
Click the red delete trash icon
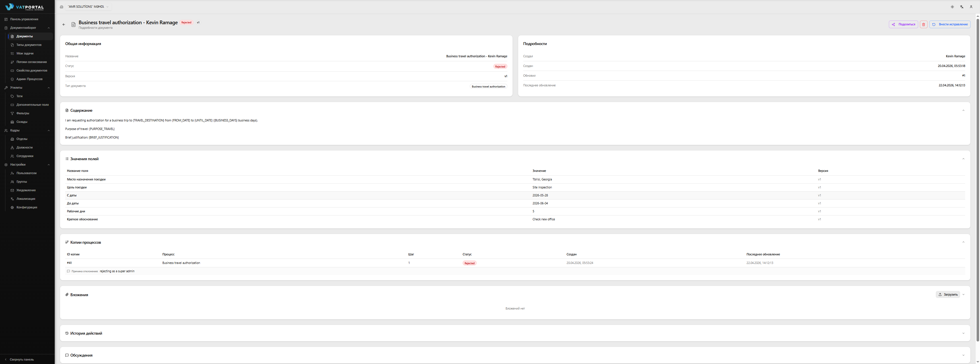[x=923, y=24]
